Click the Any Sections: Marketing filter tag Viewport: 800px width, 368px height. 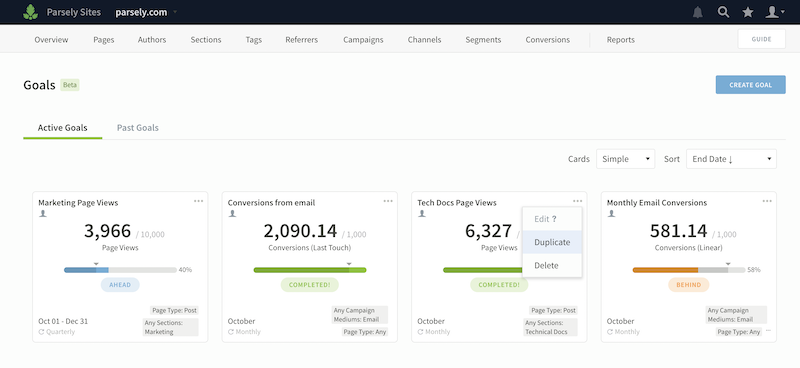click(170, 327)
